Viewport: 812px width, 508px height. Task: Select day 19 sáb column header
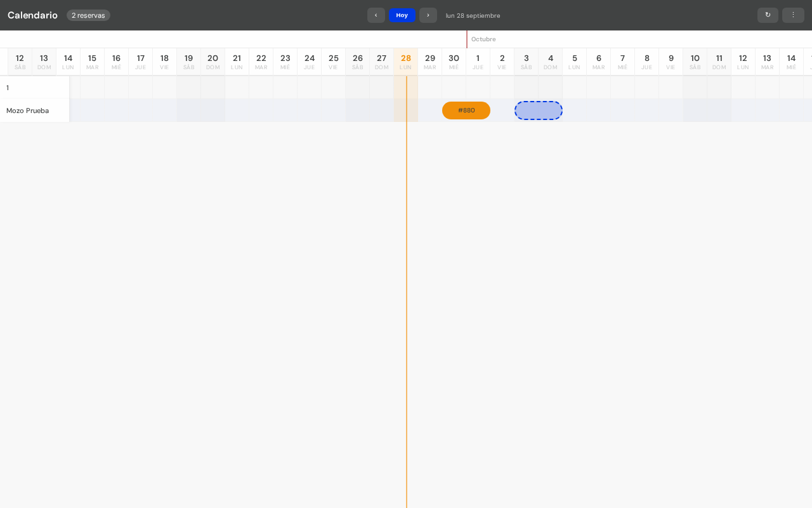click(x=189, y=62)
